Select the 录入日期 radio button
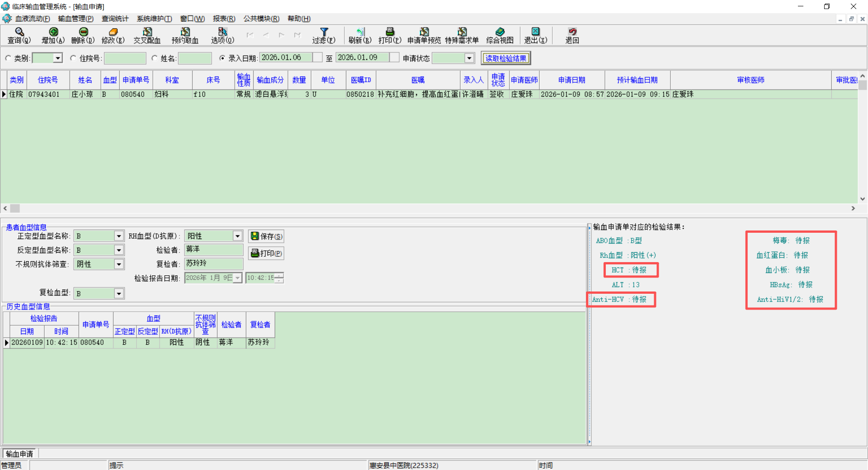 (x=222, y=58)
